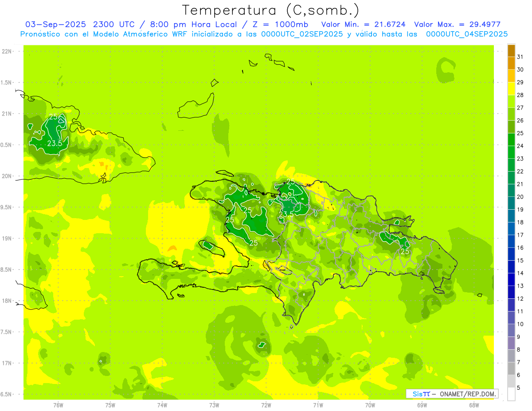Select the "Valor Min. = 21.6724" value
Viewport: 532px width, 411px height.
[x=363, y=24]
